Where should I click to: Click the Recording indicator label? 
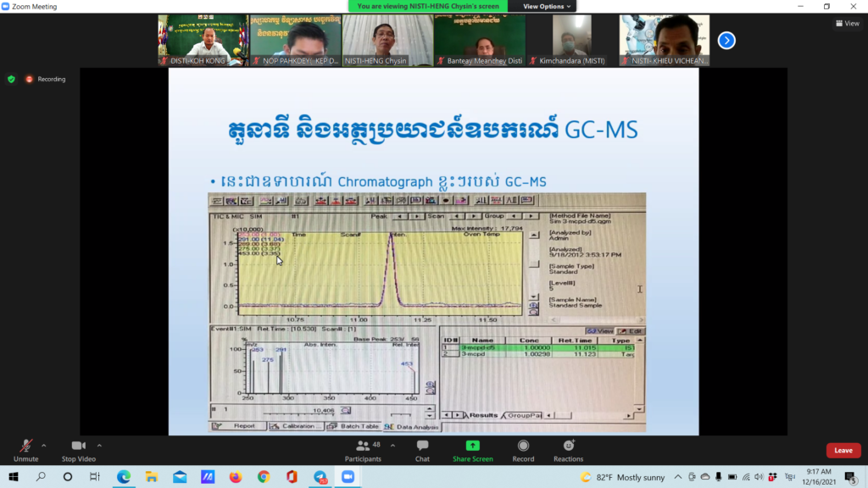pyautogui.click(x=51, y=79)
